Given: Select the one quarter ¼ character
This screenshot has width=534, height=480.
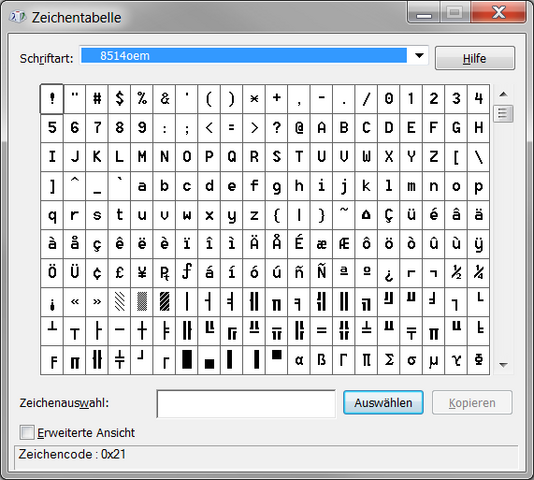Looking at the screenshot, I should pyautogui.click(x=478, y=273).
